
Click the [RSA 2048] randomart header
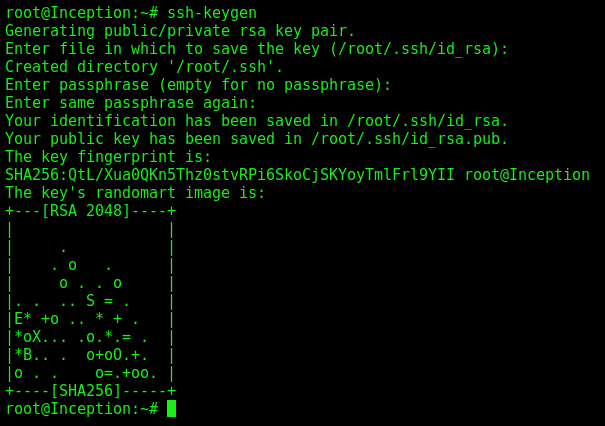(x=86, y=211)
